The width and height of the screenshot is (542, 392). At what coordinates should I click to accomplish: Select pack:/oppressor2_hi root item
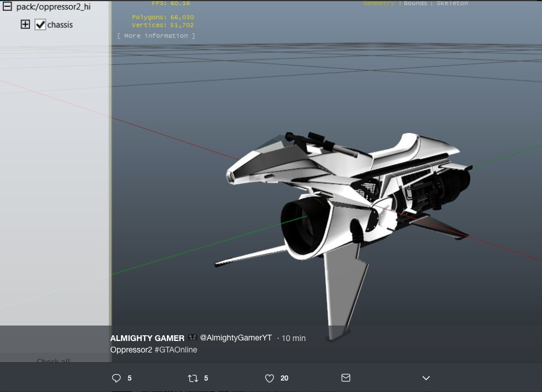pyautogui.click(x=53, y=6)
